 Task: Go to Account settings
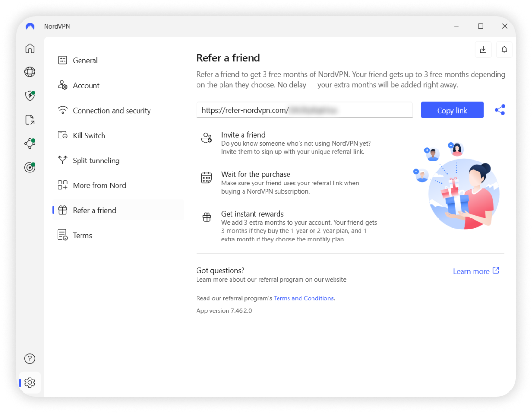pyautogui.click(x=86, y=85)
